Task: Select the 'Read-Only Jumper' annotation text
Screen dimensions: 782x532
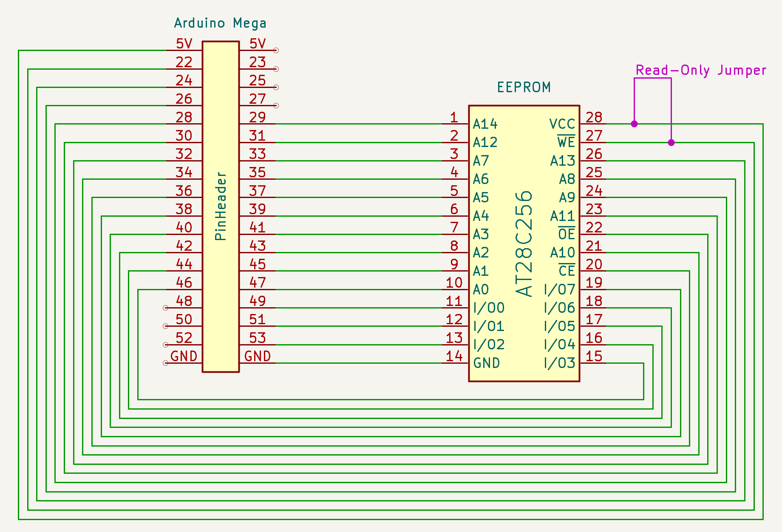Action: click(701, 70)
